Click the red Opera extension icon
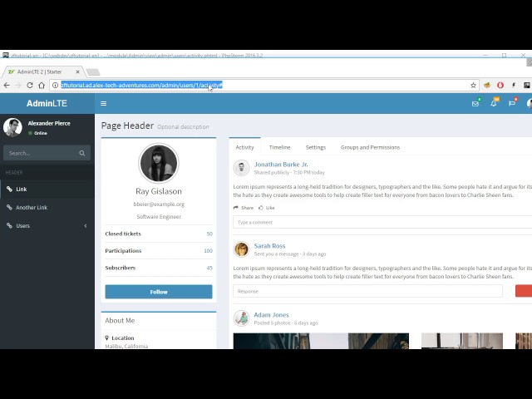 [500, 85]
